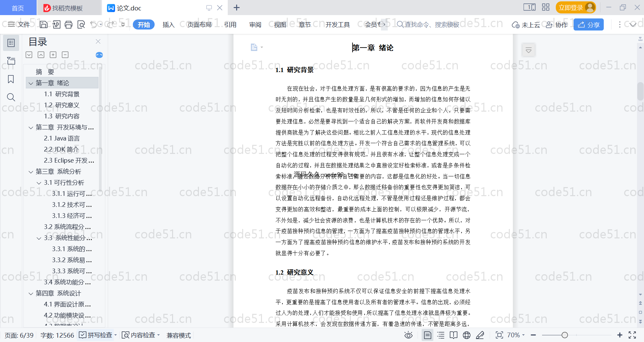Click the 页面: 6/39 page indicator
Image resolution: width=644 pixels, height=342 pixels.
pyautogui.click(x=19, y=335)
